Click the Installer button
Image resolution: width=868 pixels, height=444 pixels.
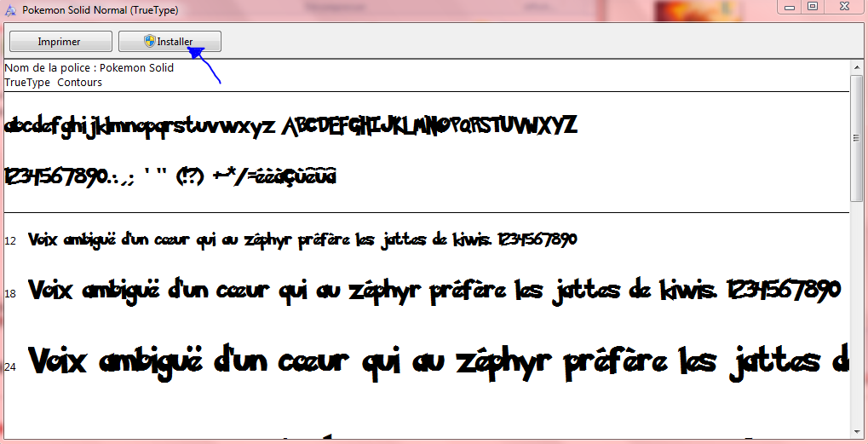170,42
